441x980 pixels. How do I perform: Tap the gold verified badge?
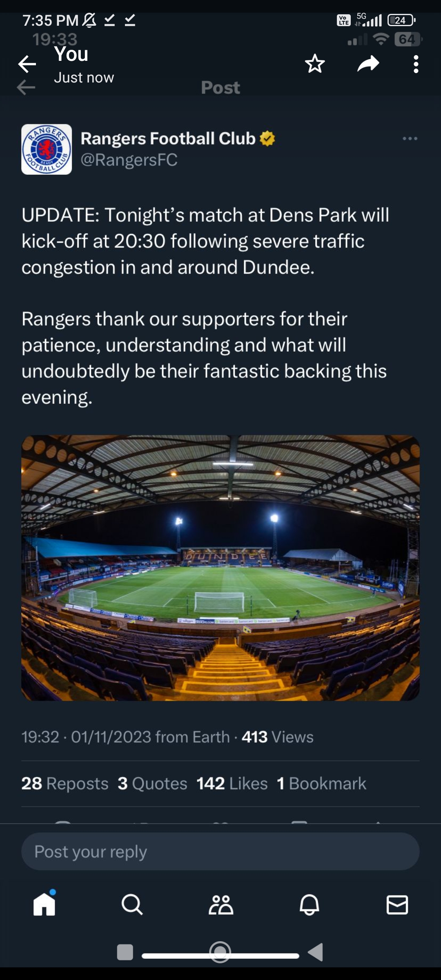click(267, 138)
